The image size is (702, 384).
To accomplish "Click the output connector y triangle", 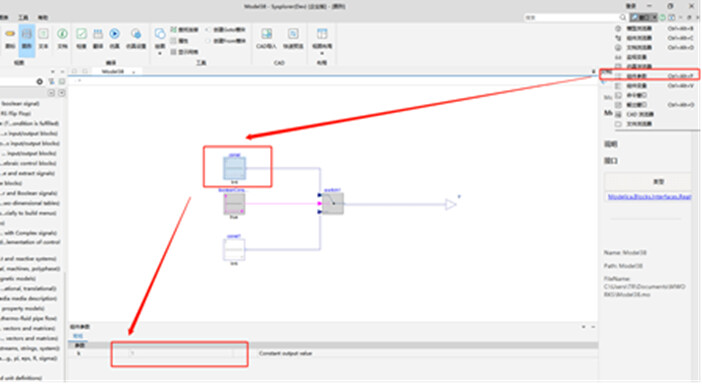I will tap(450, 205).
